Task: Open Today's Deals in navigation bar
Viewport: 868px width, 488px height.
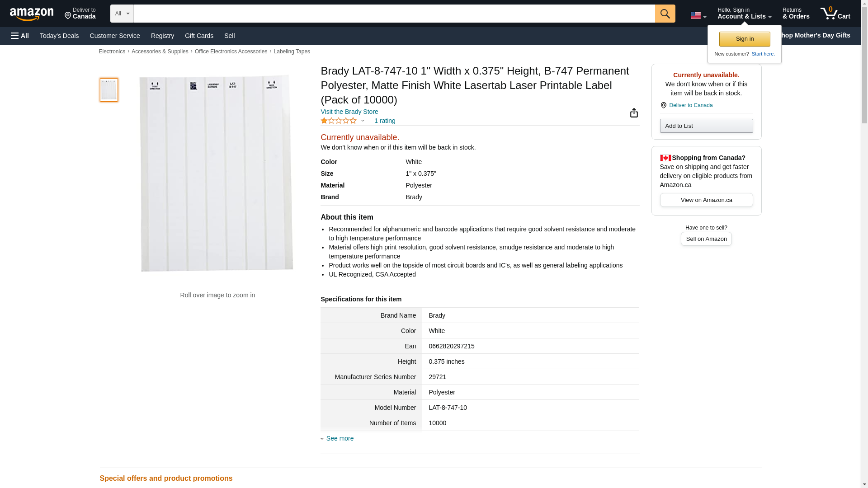Action: pyautogui.click(x=59, y=36)
